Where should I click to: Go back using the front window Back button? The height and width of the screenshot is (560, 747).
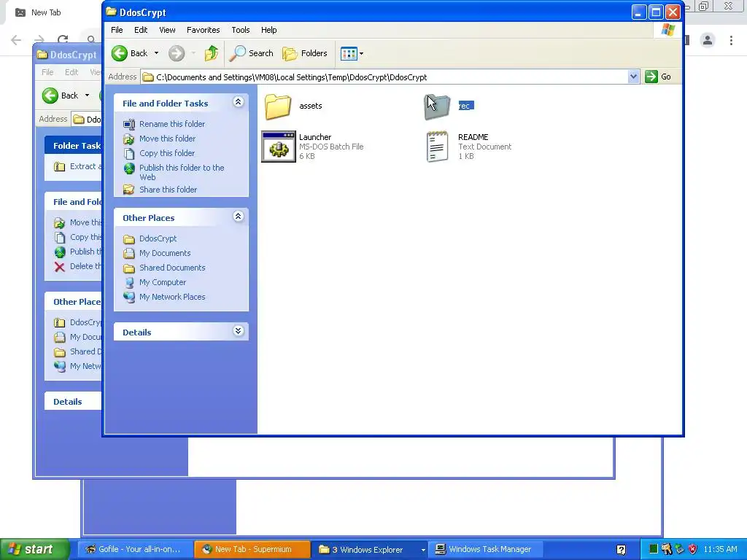pyautogui.click(x=130, y=53)
